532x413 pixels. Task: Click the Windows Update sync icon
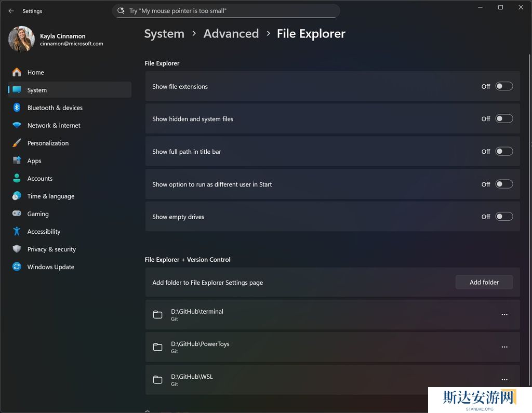click(x=17, y=267)
